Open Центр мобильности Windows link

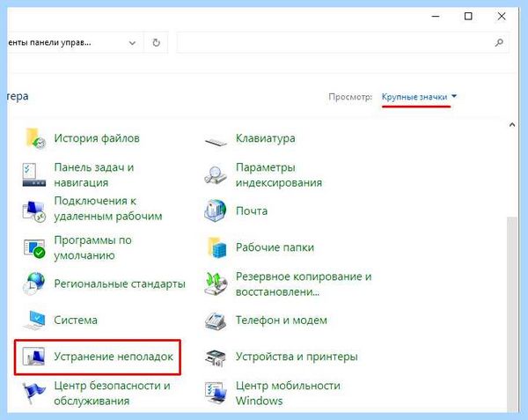point(288,393)
